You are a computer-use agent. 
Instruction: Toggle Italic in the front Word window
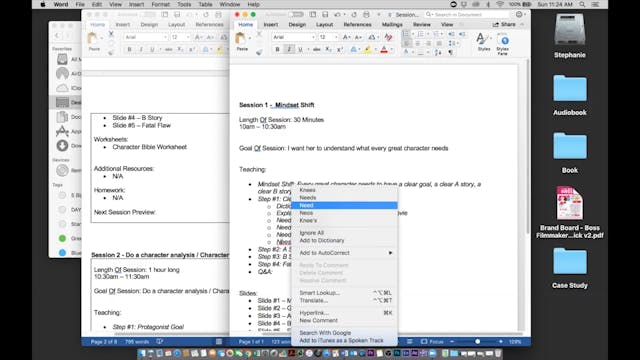[289, 49]
